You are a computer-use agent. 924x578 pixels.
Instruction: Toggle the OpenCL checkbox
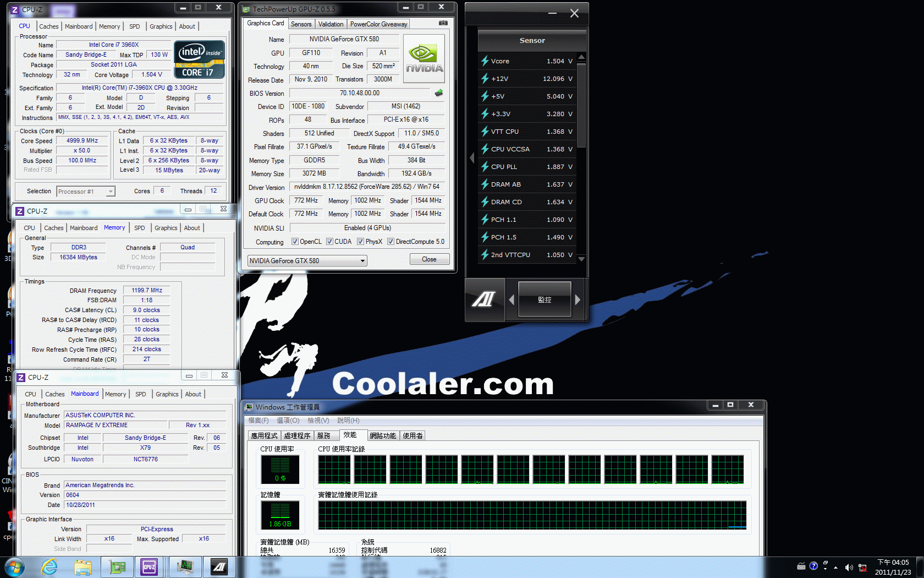pyautogui.click(x=295, y=242)
